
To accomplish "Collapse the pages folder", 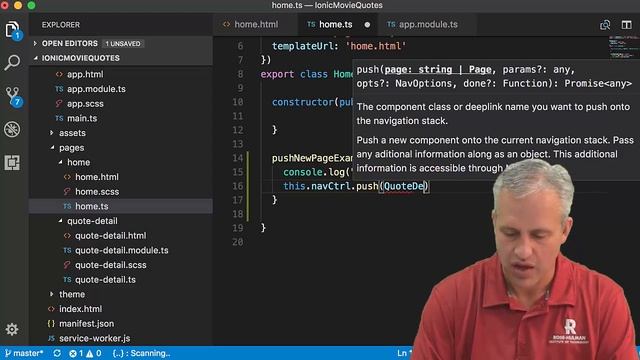I will click(71, 148).
